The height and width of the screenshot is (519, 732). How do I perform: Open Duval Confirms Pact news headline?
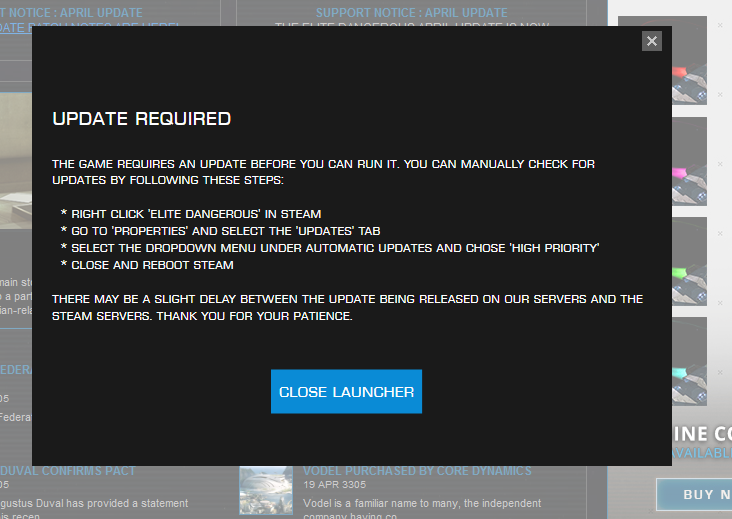pos(68,471)
